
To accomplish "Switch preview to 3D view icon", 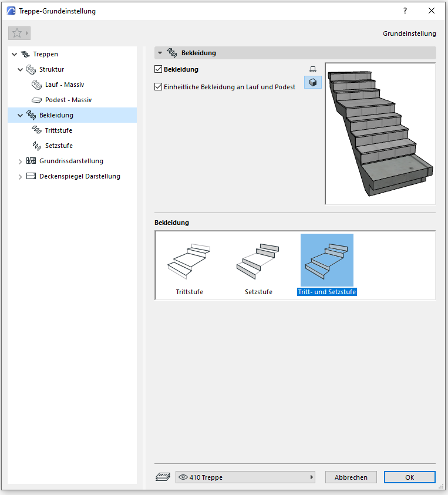I will pos(313,83).
